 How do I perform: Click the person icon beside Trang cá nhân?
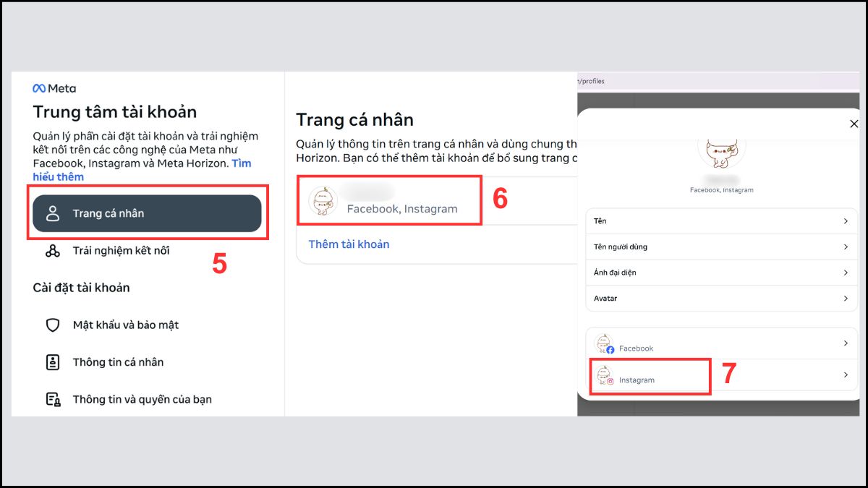(53, 213)
